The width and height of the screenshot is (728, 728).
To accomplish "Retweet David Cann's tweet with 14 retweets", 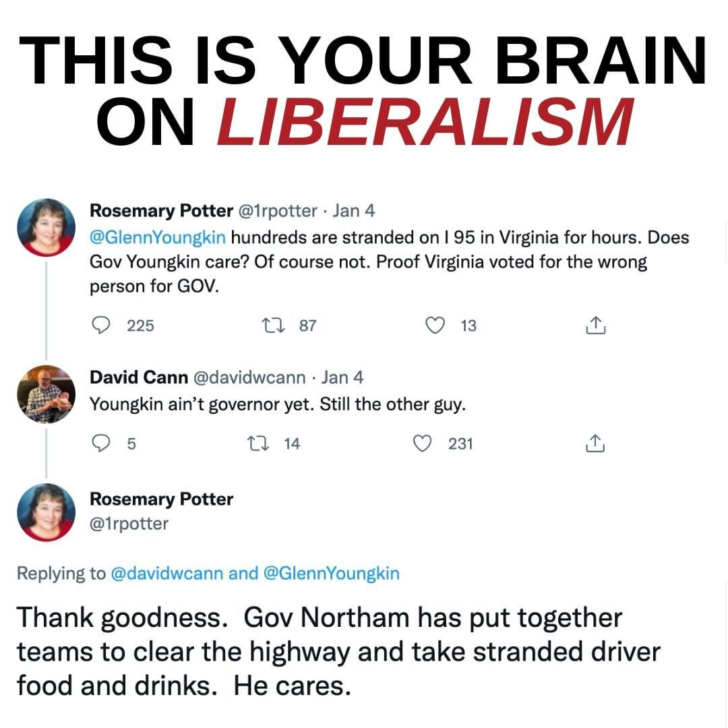I will tap(258, 443).
